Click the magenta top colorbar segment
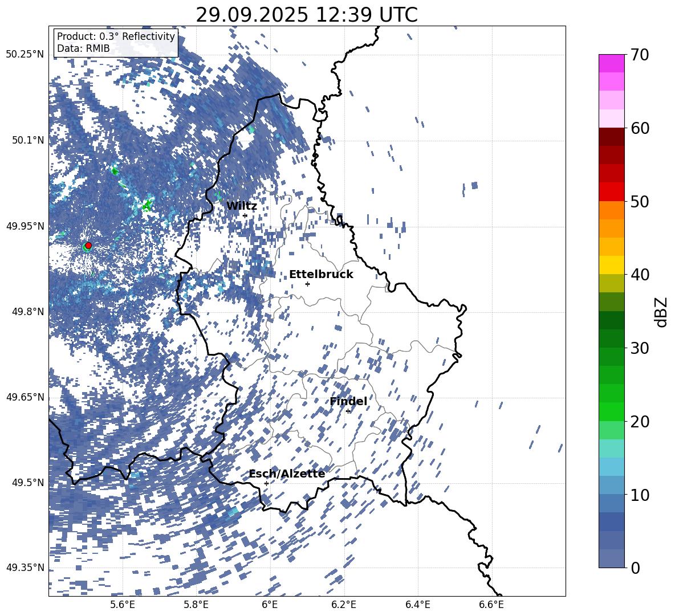This screenshot has height=616, width=675. click(611, 63)
